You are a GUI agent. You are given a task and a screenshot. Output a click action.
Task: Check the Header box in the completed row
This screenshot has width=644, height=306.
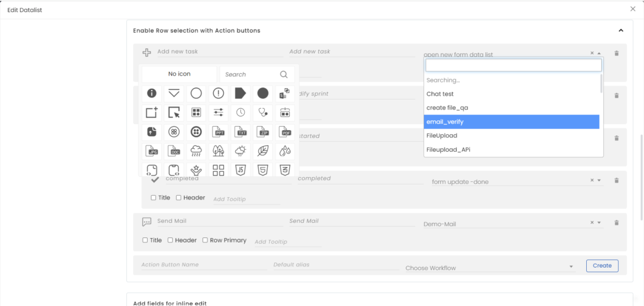179,198
